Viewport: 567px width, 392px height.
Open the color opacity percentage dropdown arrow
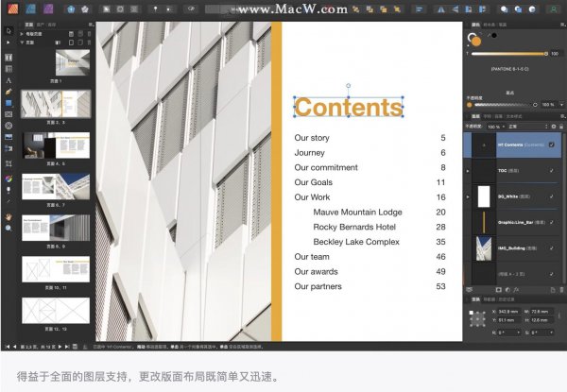pyautogui.click(x=561, y=105)
